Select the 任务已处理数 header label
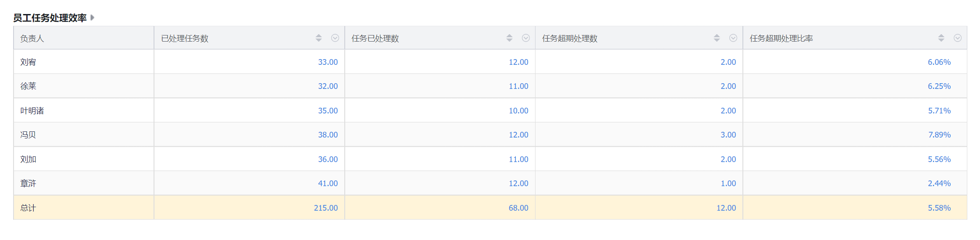980x240 pixels. tap(375, 39)
